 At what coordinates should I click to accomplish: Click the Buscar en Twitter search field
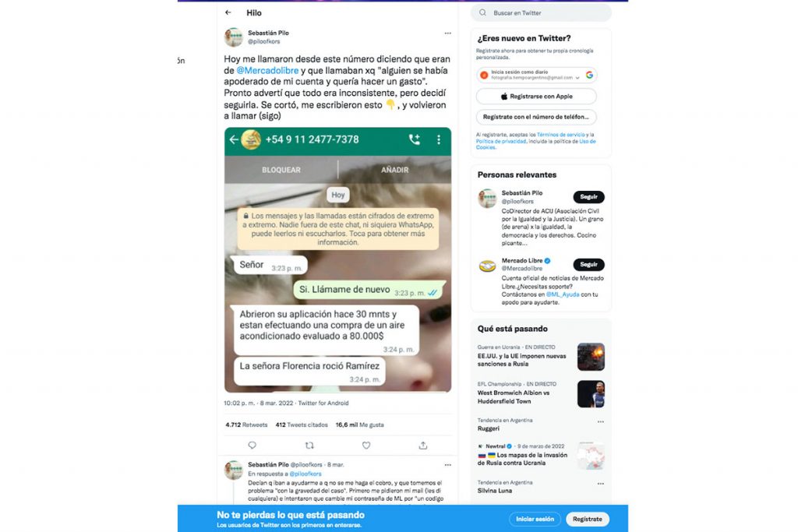tap(541, 12)
